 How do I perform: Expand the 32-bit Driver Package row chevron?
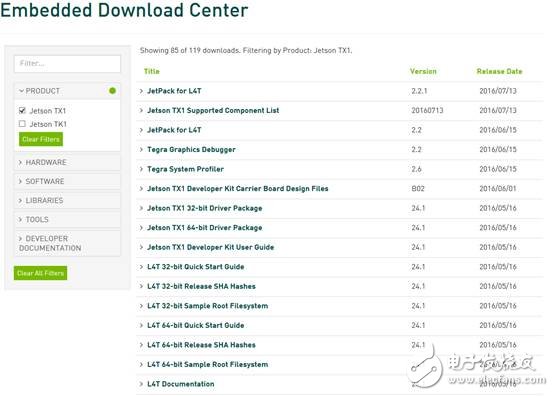141,208
